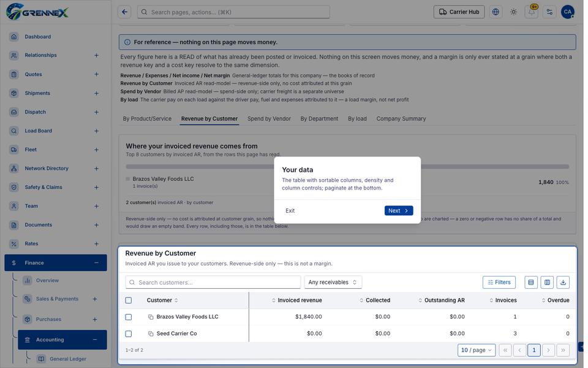This screenshot has height=368, width=588.
Task: Open the 10 / page size dropdown
Action: (x=477, y=350)
